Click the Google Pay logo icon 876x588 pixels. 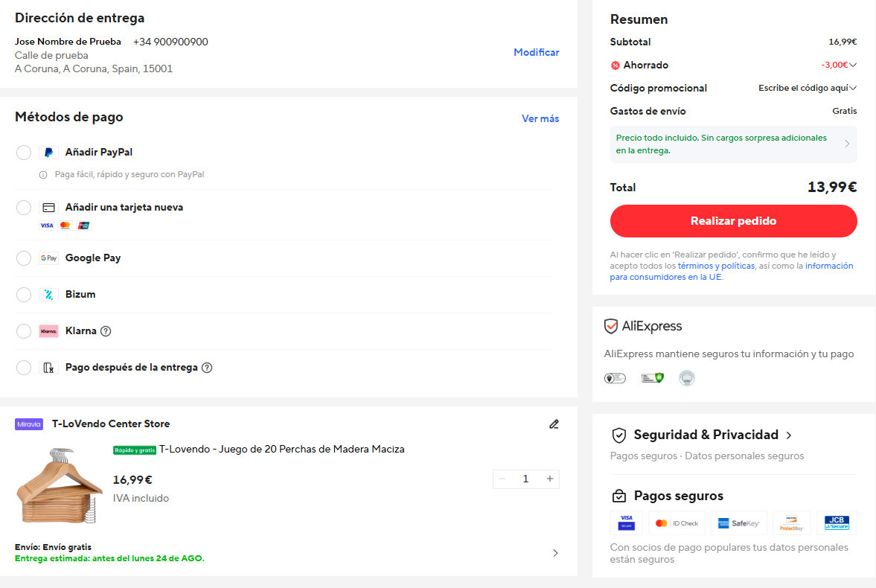point(48,258)
